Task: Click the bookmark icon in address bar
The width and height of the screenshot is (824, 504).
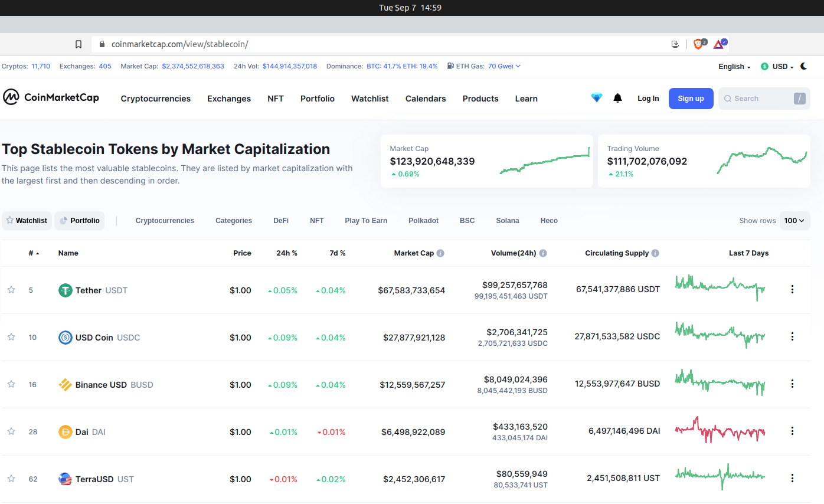Action: 79,44
